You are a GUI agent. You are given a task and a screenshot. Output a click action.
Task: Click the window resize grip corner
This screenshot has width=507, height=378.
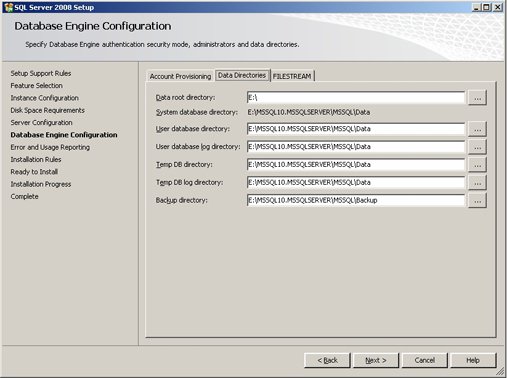[x=501, y=372]
